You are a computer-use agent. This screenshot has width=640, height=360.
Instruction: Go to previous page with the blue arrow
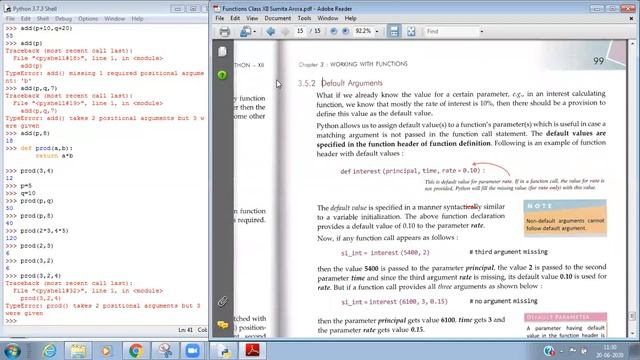point(270,31)
